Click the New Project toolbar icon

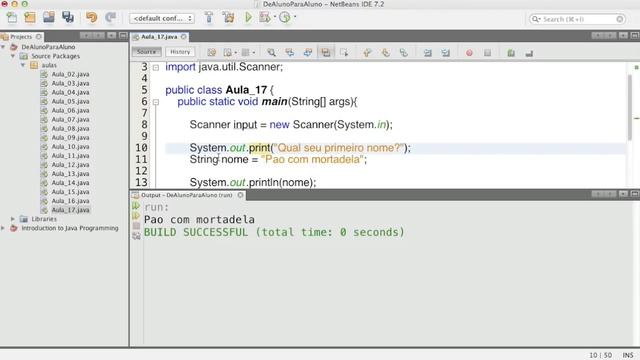[x=30, y=18]
